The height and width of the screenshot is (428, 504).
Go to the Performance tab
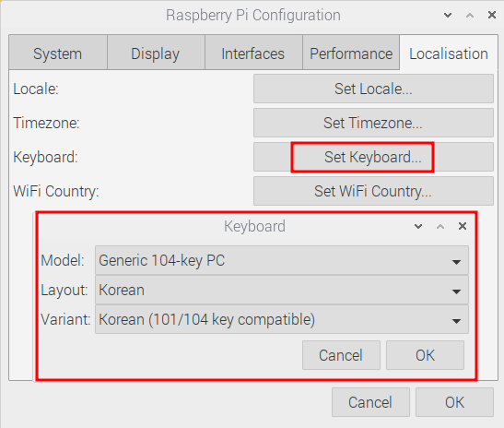351,53
